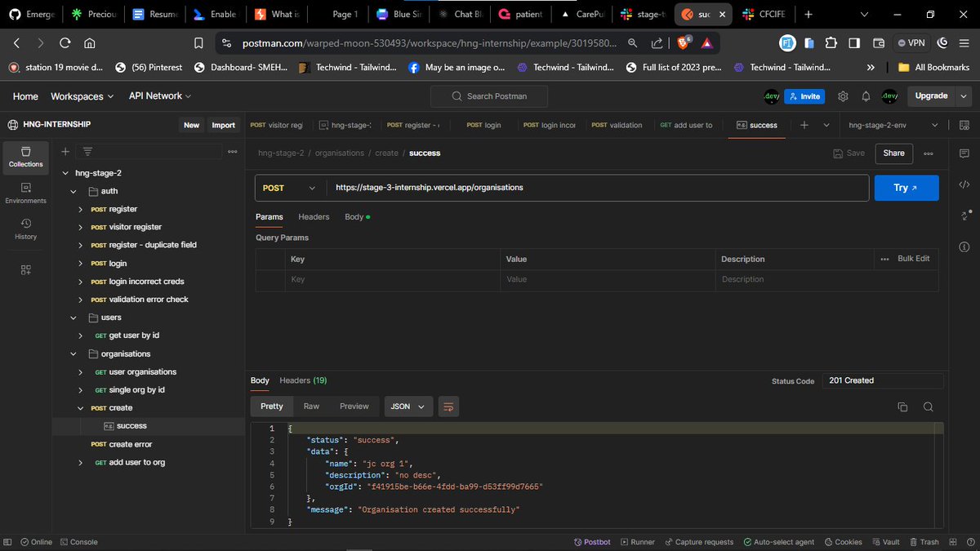Switch response view to Raw
Viewport: 980px width, 551px height.
point(311,406)
